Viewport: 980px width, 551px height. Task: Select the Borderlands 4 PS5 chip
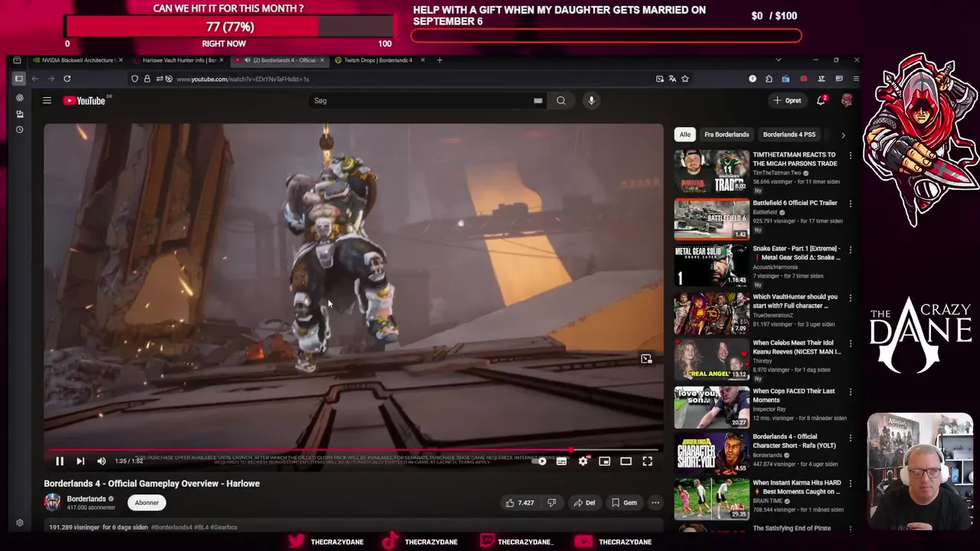click(789, 135)
